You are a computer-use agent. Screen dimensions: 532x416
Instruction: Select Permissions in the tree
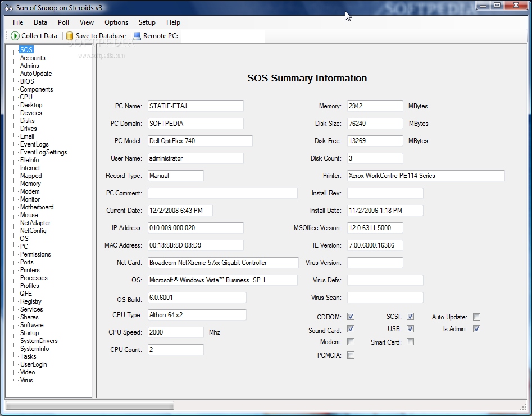tap(35, 254)
